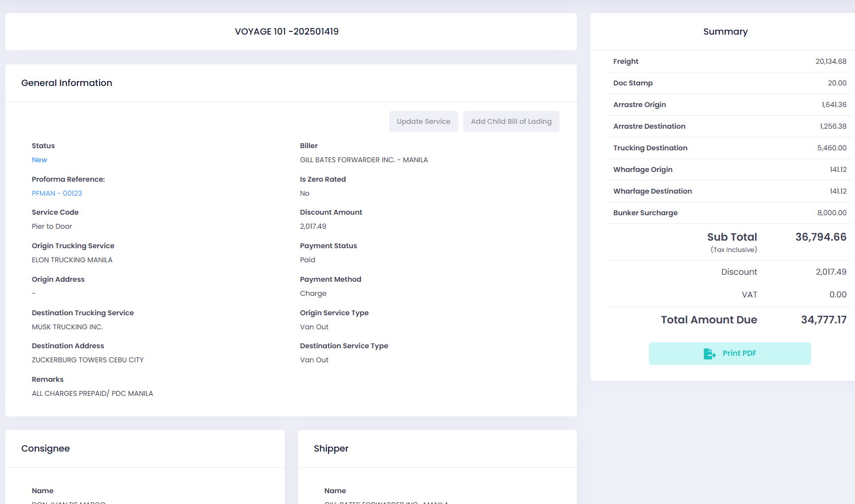Select the Sub Total value 36,794.66
This screenshot has width=855, height=504.
click(x=821, y=237)
